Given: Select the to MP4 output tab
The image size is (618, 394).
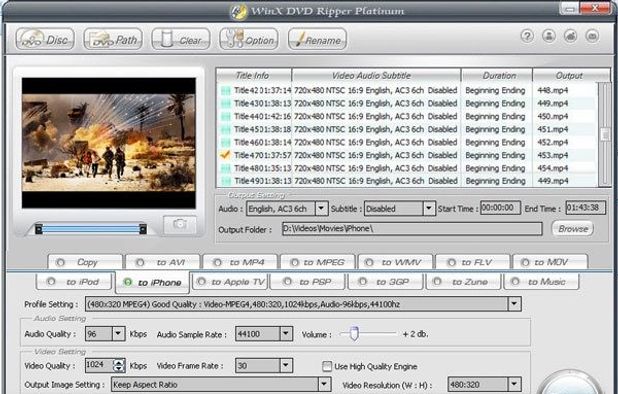Looking at the screenshot, I should (240, 262).
